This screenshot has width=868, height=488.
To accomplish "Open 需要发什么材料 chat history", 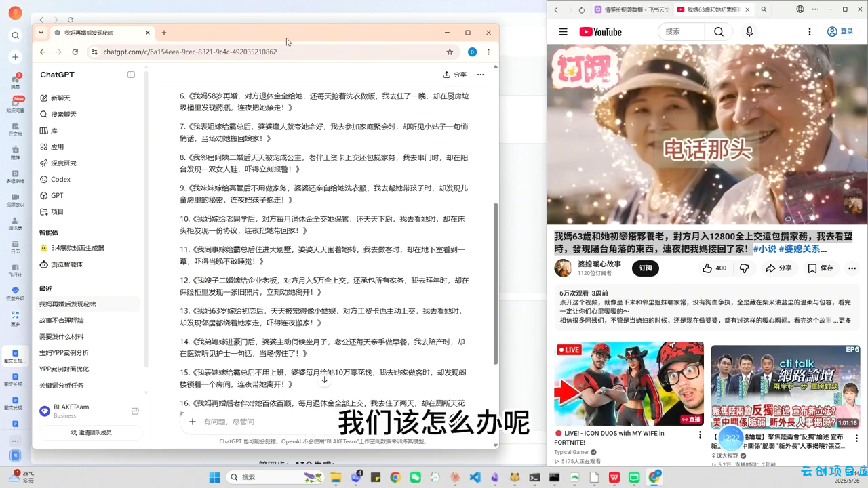I will coord(62,337).
